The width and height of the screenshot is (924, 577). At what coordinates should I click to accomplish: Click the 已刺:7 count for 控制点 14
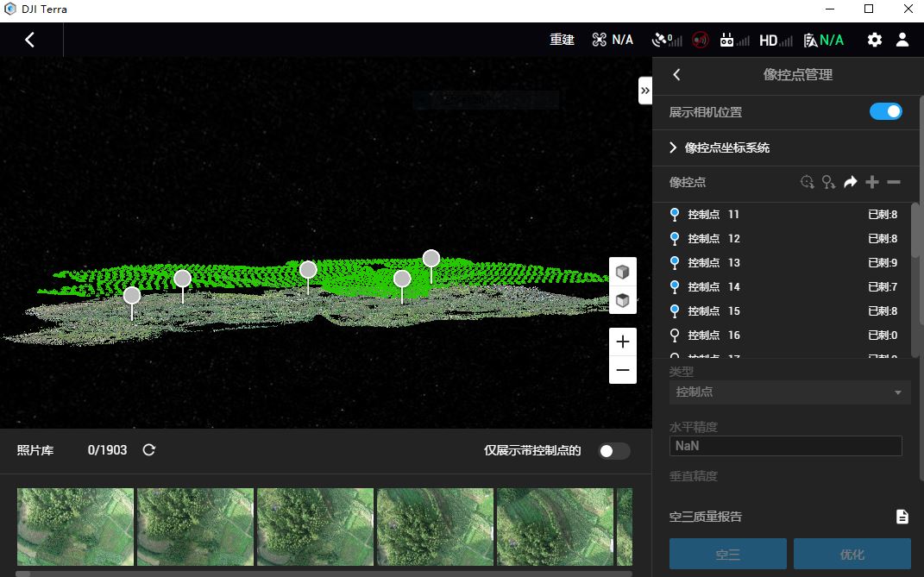[883, 287]
